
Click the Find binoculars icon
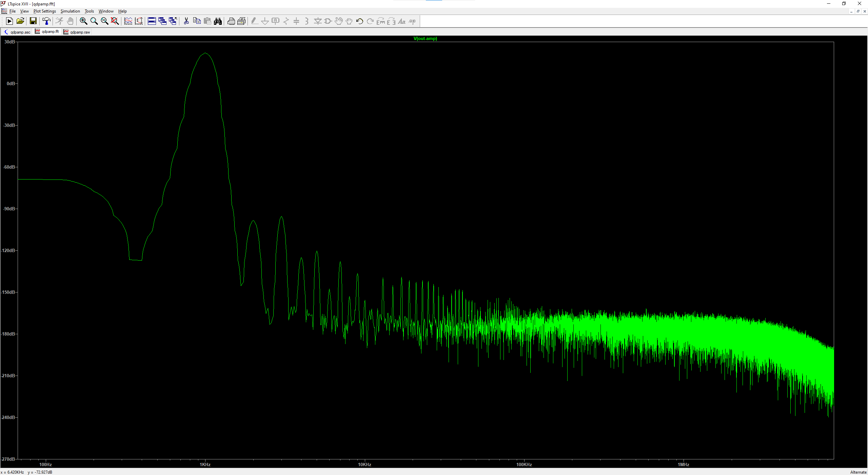(x=218, y=21)
